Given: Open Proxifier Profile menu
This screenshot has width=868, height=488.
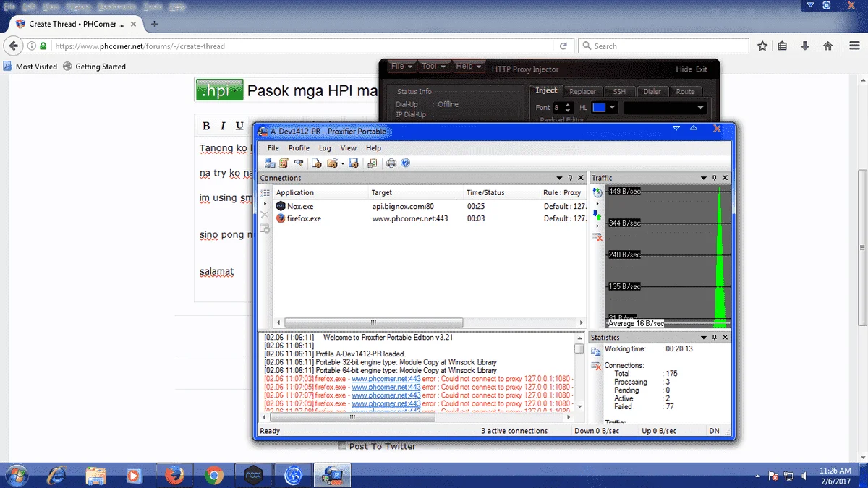Looking at the screenshot, I should (x=299, y=148).
